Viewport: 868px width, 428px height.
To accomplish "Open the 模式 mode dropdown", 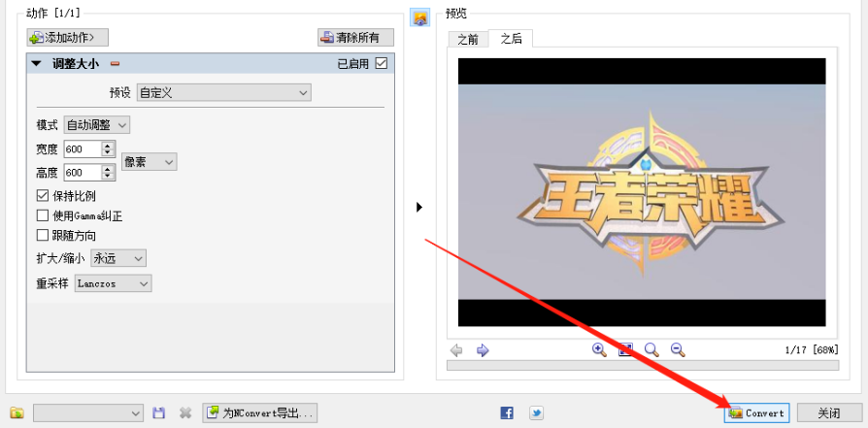I will (97, 125).
